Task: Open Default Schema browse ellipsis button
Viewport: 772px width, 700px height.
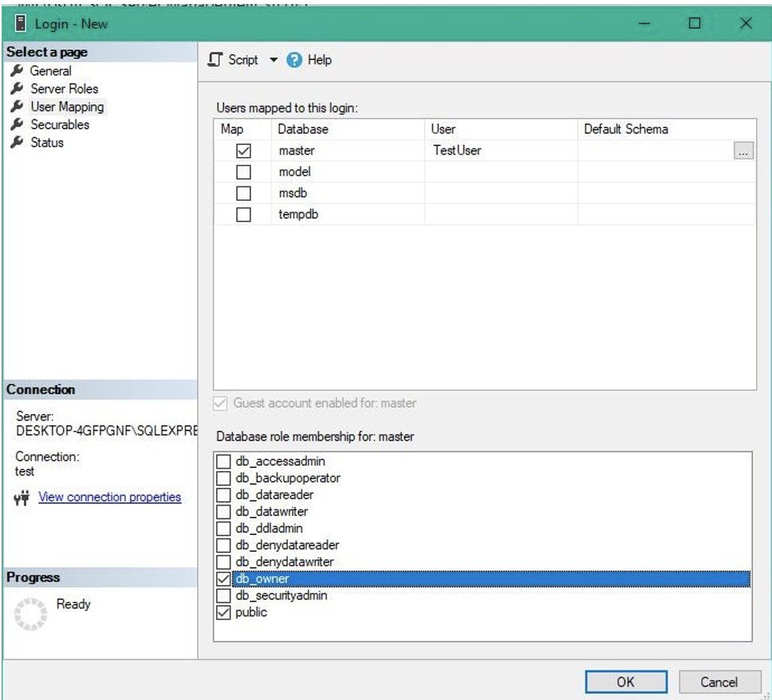Action: (742, 151)
